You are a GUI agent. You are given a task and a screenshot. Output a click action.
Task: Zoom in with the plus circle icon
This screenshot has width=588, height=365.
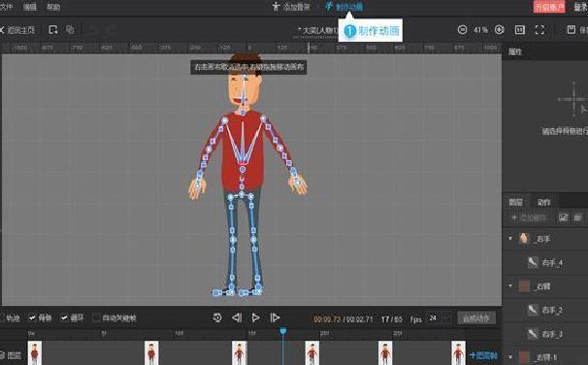tap(499, 30)
